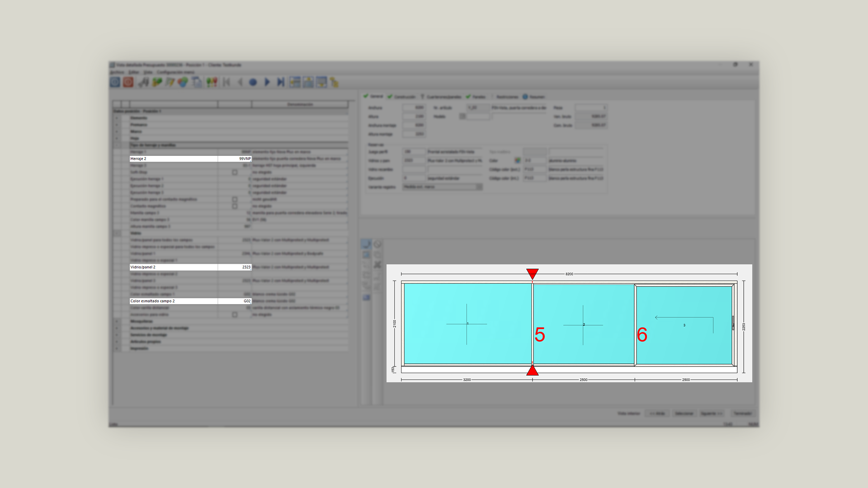Click the multicolor spheres toolbar icon
868x488 pixels.
pyautogui.click(x=183, y=82)
